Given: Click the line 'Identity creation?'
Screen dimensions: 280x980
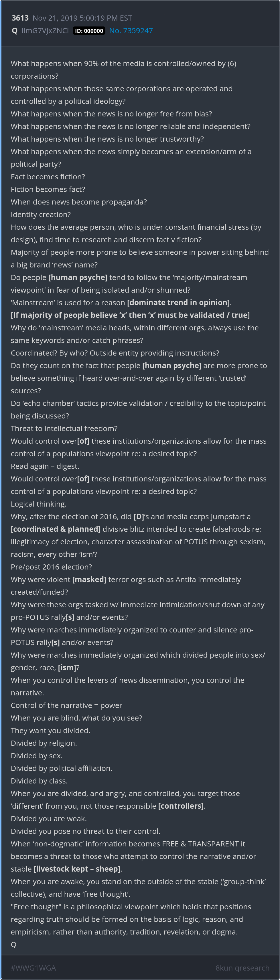Looking at the screenshot, I should pyautogui.click(x=41, y=215).
